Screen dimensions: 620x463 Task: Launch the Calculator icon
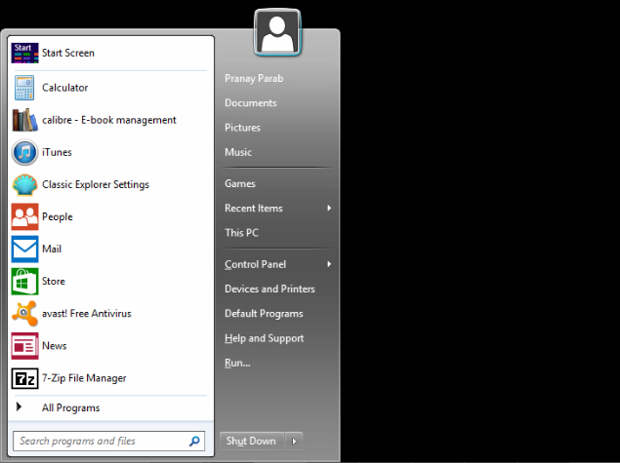point(25,87)
